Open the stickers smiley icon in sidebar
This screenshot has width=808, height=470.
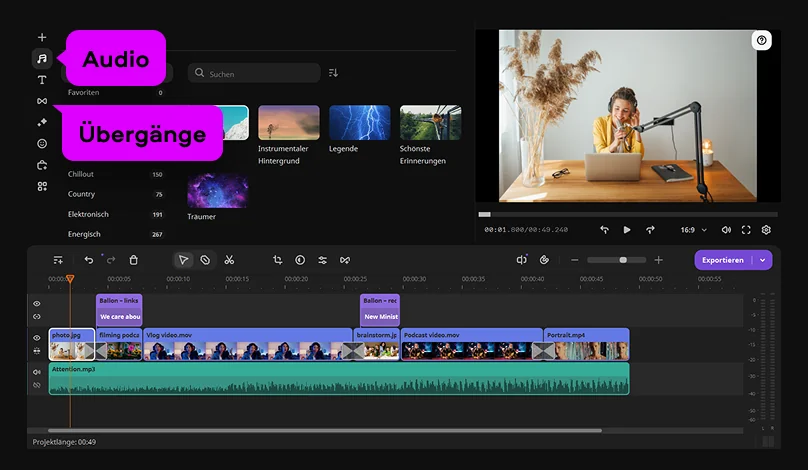point(42,143)
